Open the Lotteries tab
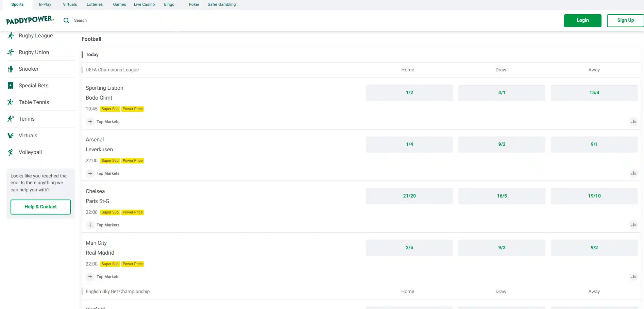The image size is (644, 309). (x=95, y=4)
